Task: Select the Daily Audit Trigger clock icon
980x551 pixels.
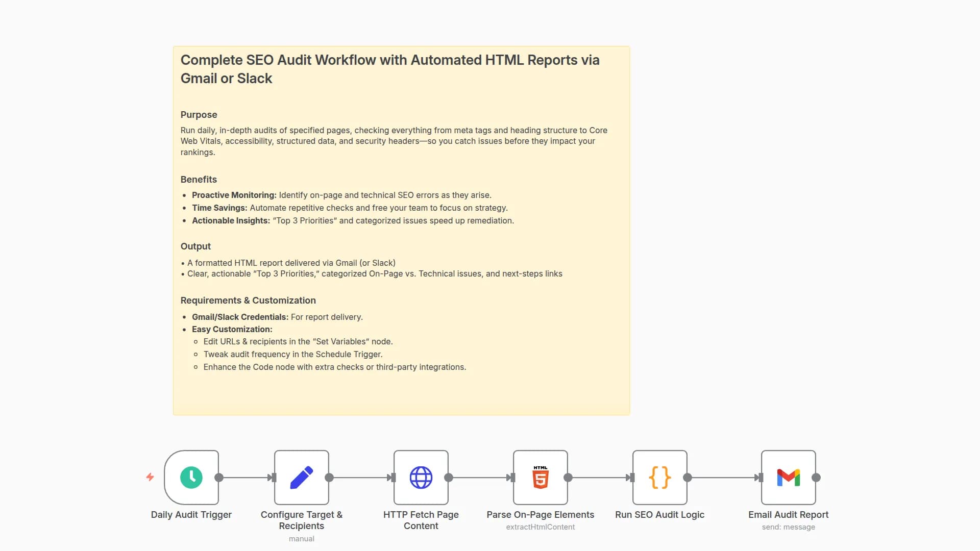Action: 190,478
